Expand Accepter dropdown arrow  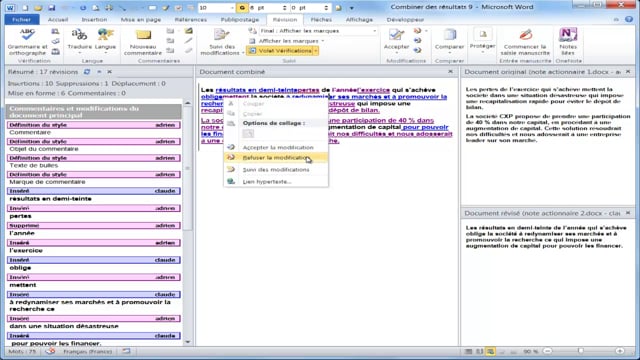click(396, 53)
